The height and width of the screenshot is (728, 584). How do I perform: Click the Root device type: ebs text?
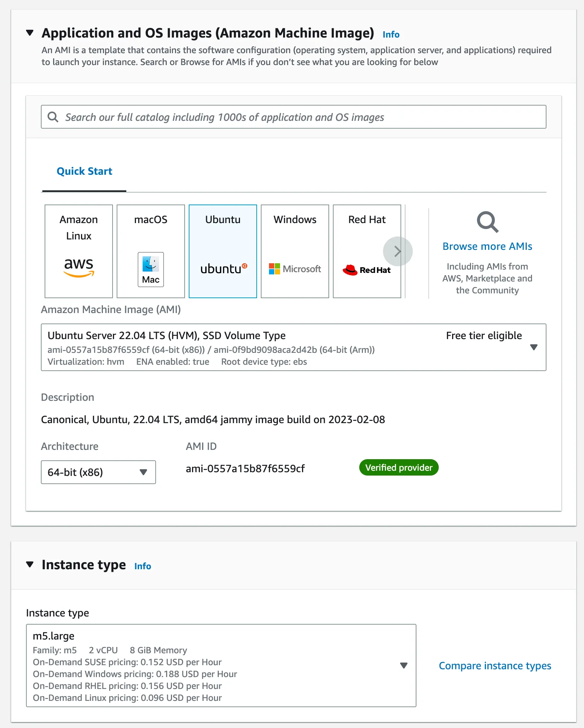click(264, 362)
